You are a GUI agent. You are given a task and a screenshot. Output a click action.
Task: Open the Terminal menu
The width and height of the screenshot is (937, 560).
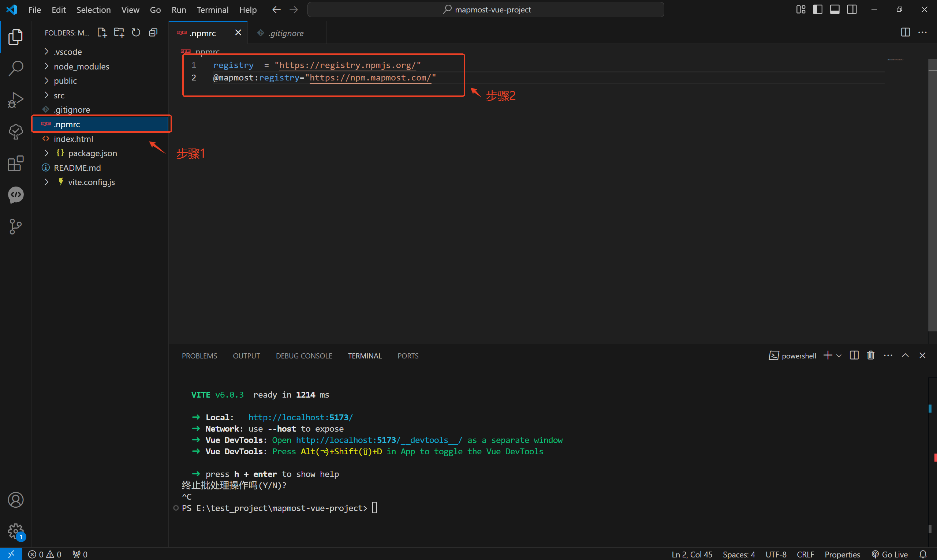tap(213, 10)
